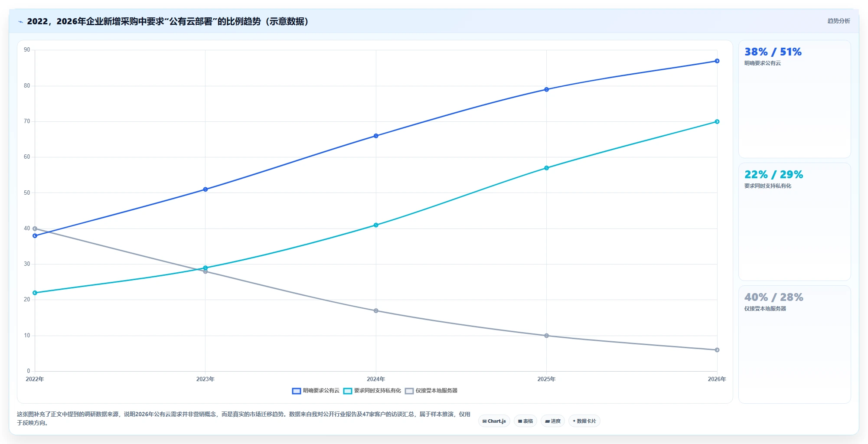Screen dimensions: 868x444
Task: Click the chart title about 公有云部署 trend
Action: click(x=169, y=21)
